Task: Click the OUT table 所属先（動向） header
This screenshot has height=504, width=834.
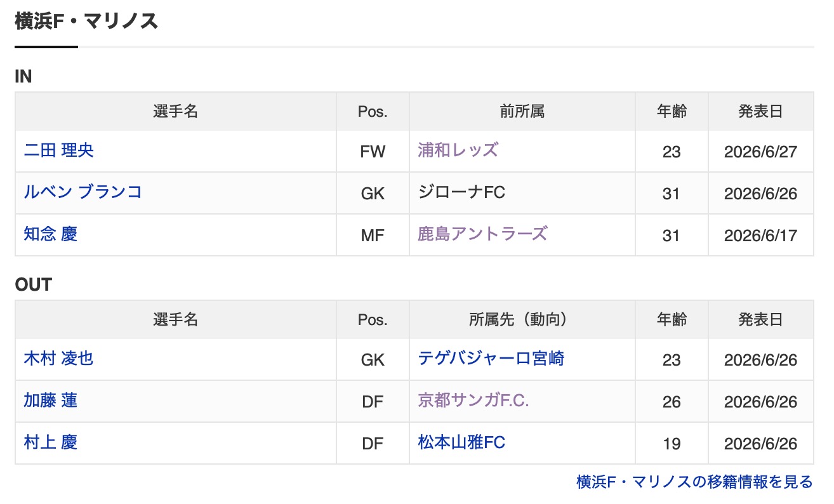Action: click(522, 320)
